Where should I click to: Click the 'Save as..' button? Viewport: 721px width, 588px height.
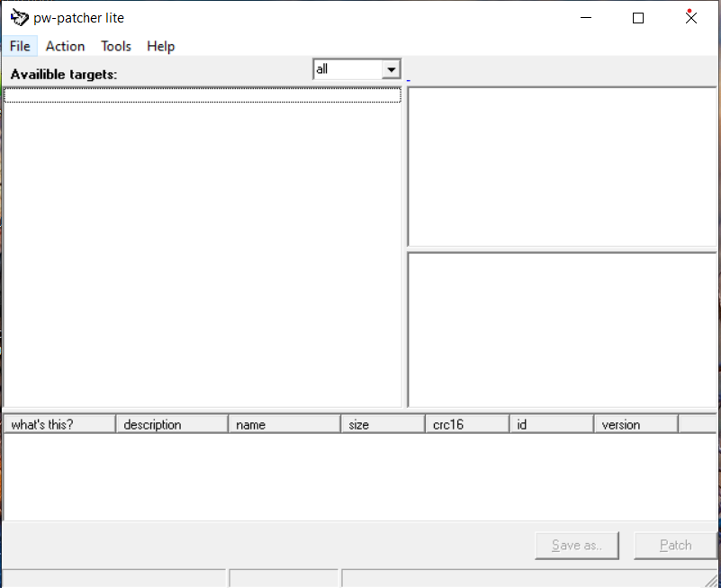(x=576, y=545)
